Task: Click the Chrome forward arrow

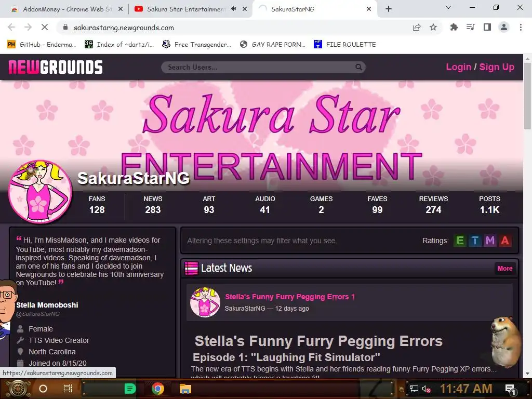Action: 28,28
